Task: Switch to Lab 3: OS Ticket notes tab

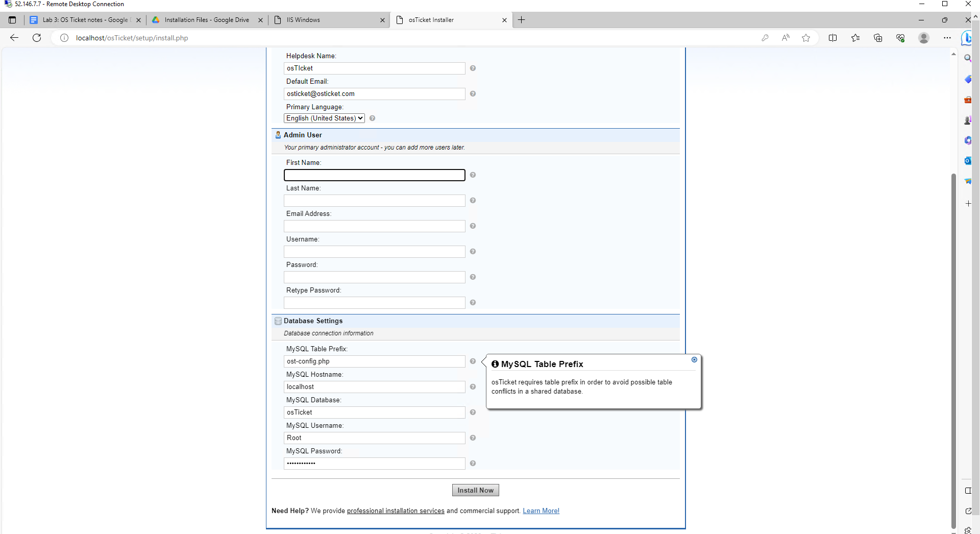Action: click(x=85, y=20)
